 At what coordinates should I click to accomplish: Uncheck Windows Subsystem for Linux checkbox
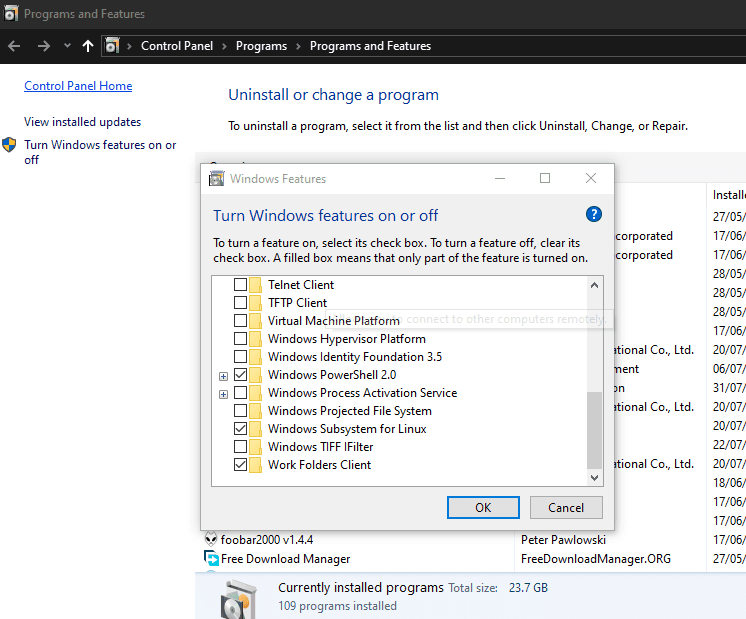(x=240, y=429)
